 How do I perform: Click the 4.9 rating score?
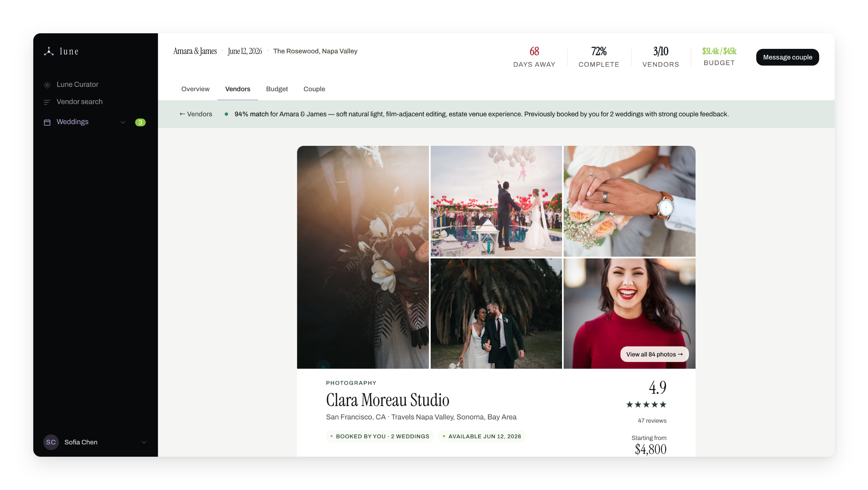658,388
